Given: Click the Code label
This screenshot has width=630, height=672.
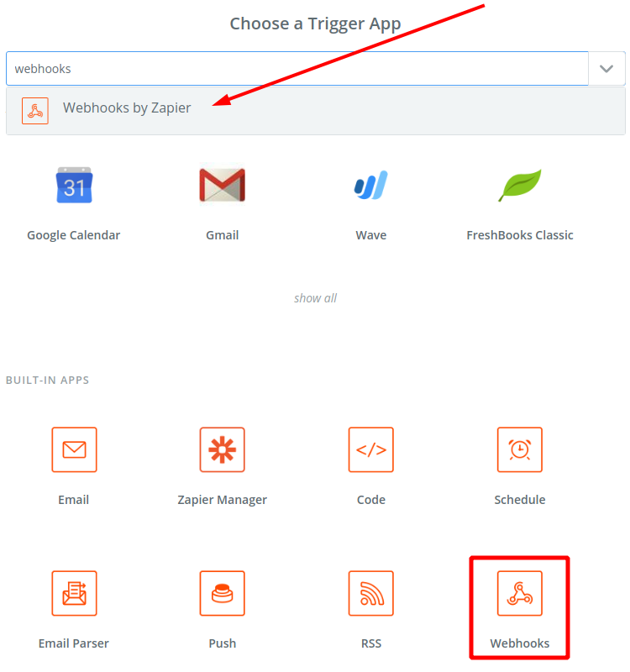Looking at the screenshot, I should [x=371, y=500].
